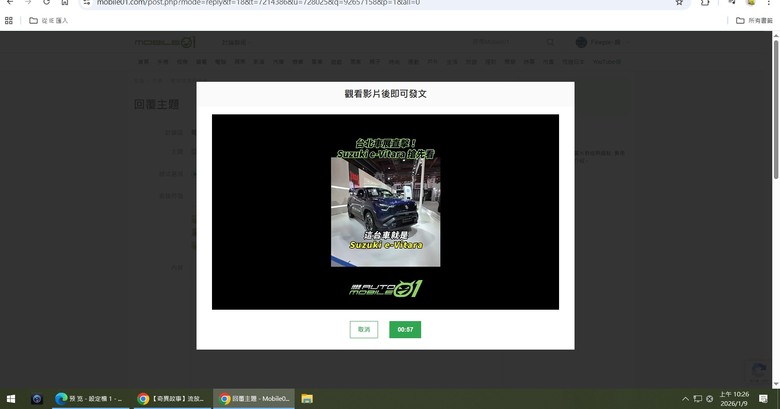This screenshot has width=780, height=409.
Task: Click the scrollbar up arrow
Action: [x=776, y=35]
